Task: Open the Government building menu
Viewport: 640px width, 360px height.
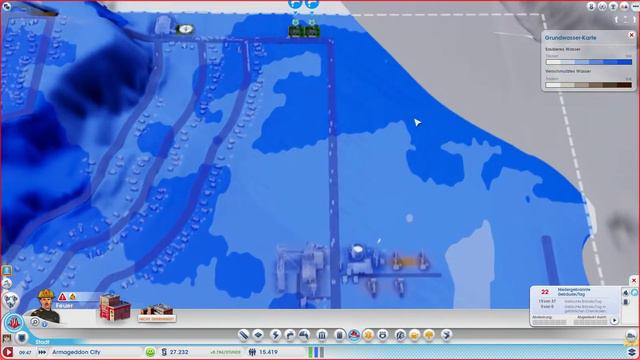Action: pos(322,335)
